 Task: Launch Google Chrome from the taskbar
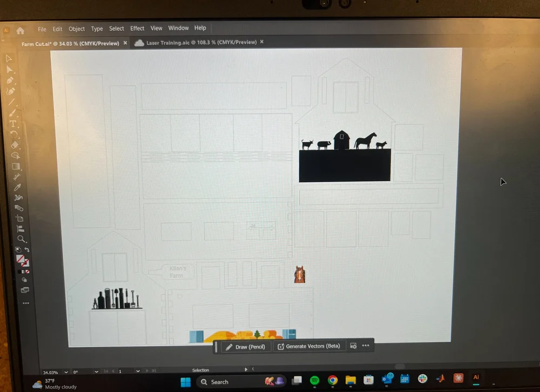[x=333, y=380]
